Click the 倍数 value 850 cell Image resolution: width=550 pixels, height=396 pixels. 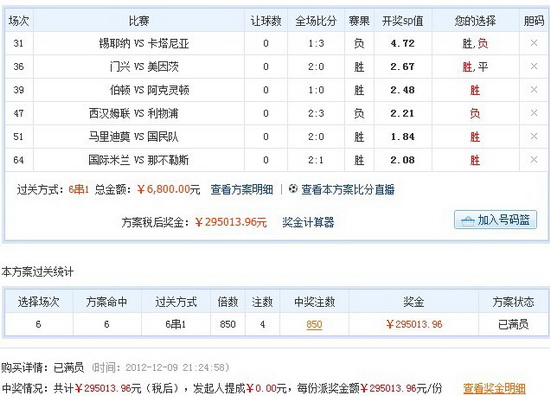tap(228, 324)
